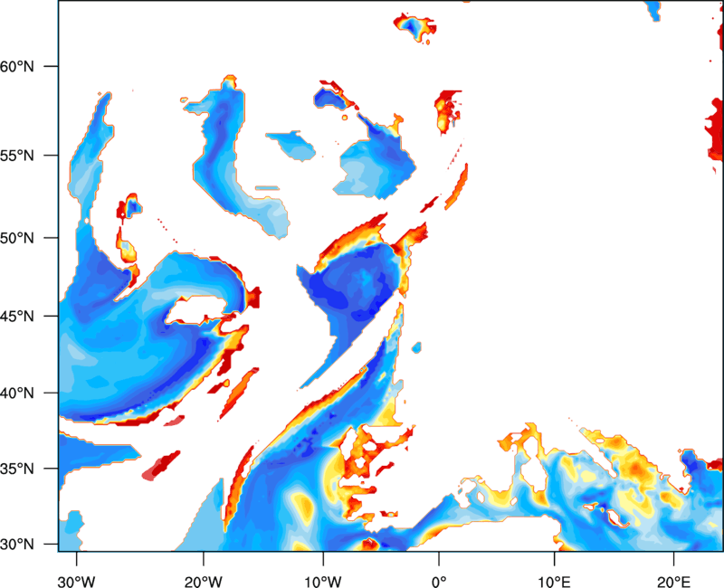Click the 30°W longitude label
This screenshot has height=588, width=724.
76,582
